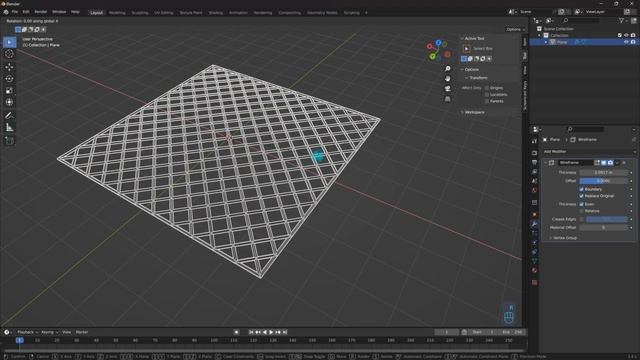Open Wireframe modifier extra options dropdown arrow
640x360 pixels.
(617, 162)
